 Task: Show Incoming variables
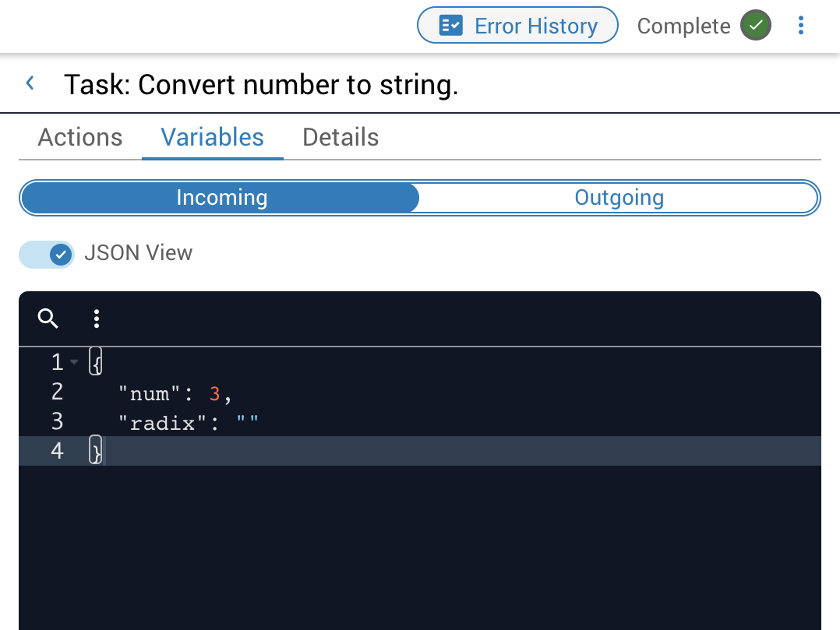pyautogui.click(x=221, y=198)
